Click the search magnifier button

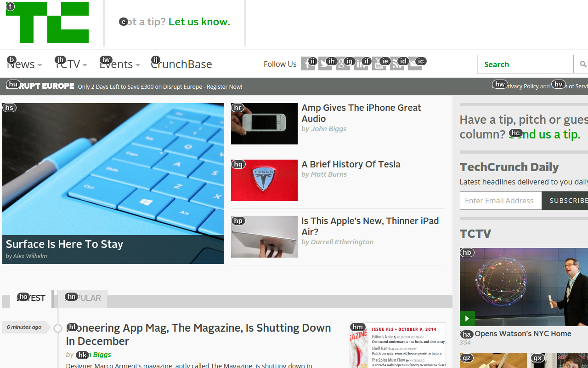pyautogui.click(x=582, y=64)
